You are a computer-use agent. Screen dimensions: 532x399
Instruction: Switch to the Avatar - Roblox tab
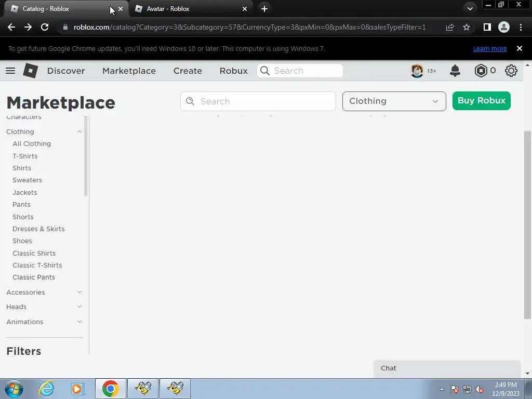[191, 9]
